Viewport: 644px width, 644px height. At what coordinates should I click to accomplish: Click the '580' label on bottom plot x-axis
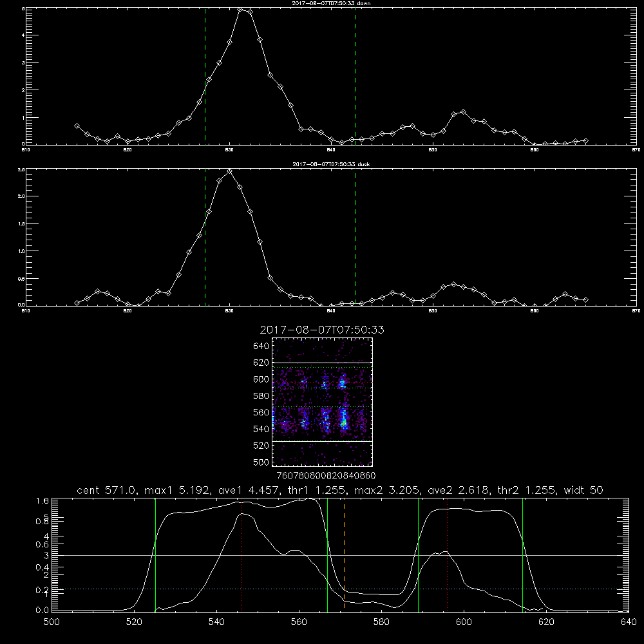click(381, 622)
